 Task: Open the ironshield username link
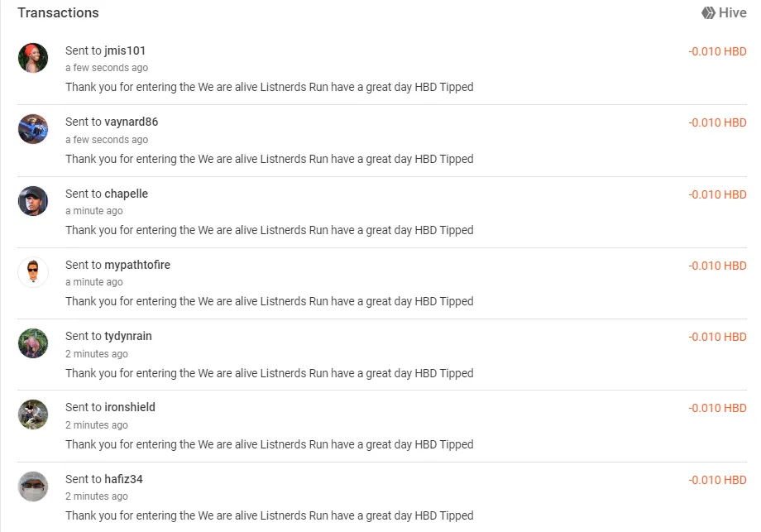(x=130, y=407)
